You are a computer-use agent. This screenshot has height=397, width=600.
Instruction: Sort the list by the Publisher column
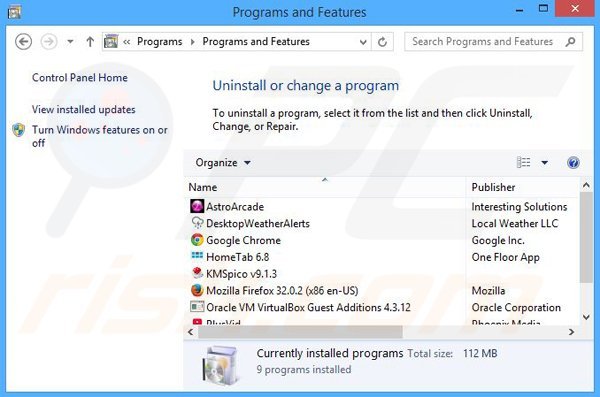[x=523, y=187]
